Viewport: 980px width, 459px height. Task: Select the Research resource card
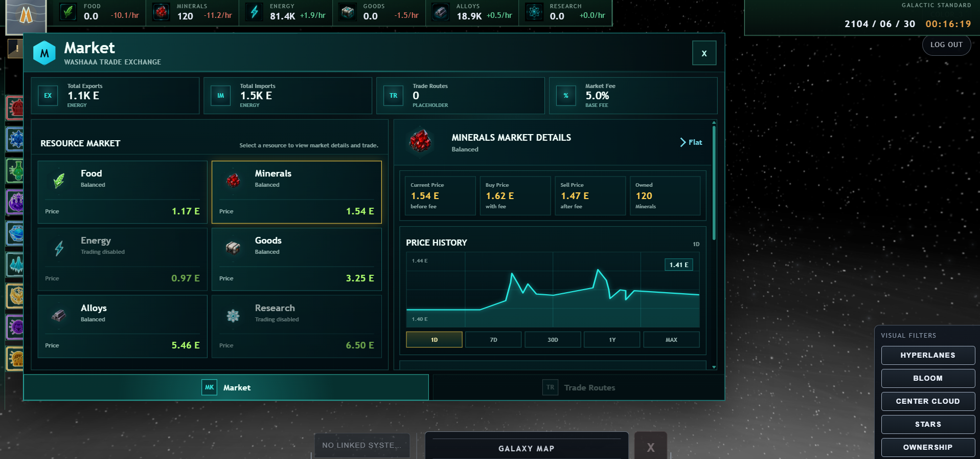point(297,326)
